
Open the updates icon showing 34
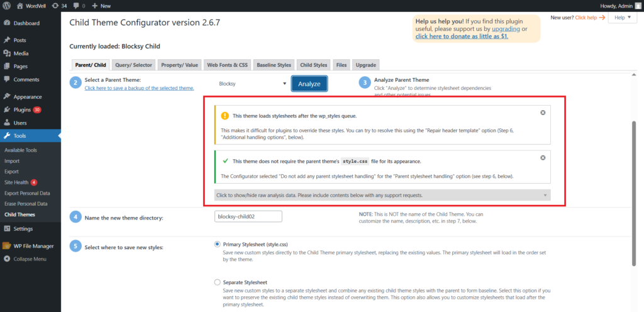tap(55, 6)
